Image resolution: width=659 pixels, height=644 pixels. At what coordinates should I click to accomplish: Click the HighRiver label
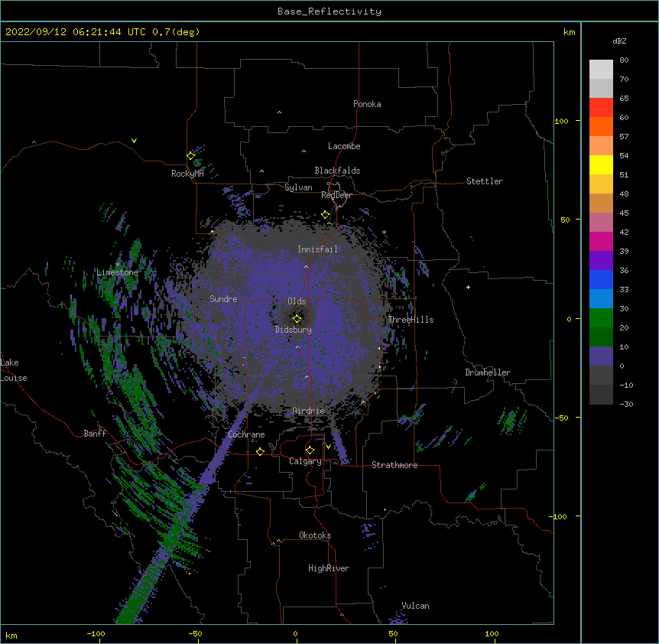329,568
